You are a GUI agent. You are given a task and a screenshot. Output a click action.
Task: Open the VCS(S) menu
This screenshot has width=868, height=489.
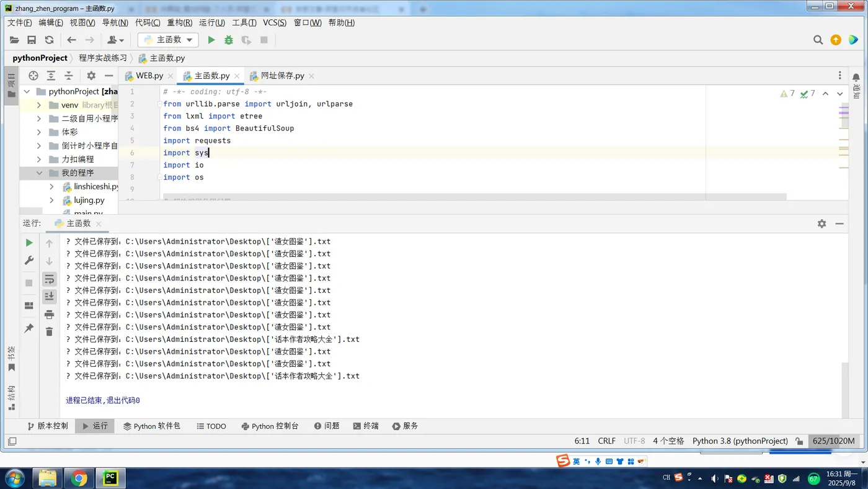[x=275, y=22]
